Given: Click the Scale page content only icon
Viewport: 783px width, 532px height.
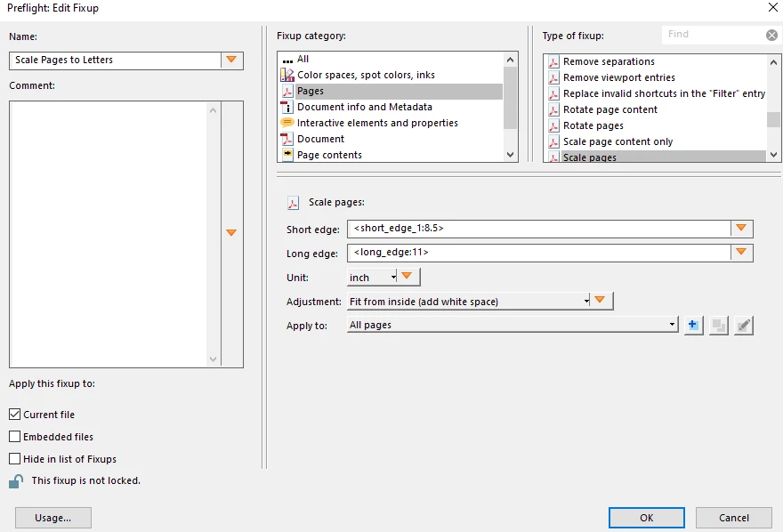Looking at the screenshot, I should click(x=553, y=141).
